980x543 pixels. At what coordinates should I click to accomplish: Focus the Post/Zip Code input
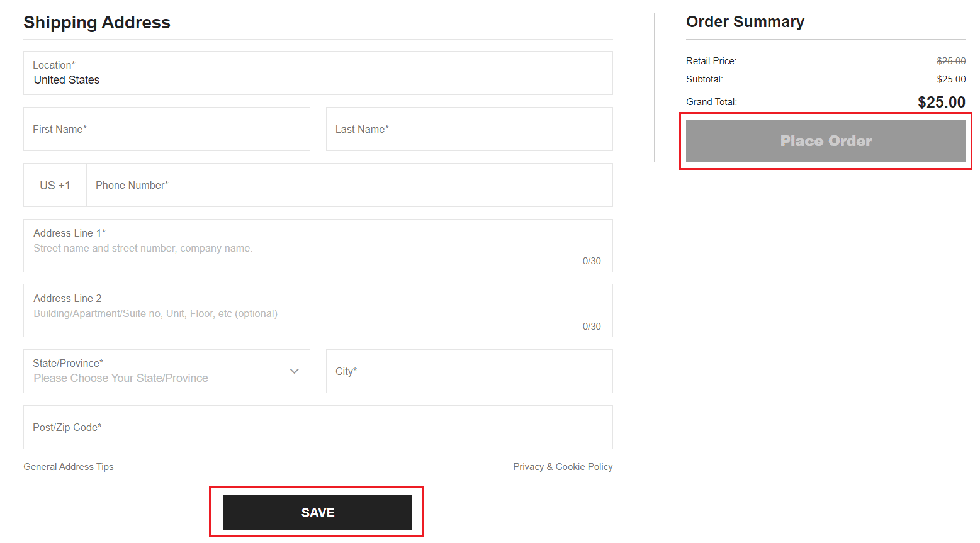[318, 427]
